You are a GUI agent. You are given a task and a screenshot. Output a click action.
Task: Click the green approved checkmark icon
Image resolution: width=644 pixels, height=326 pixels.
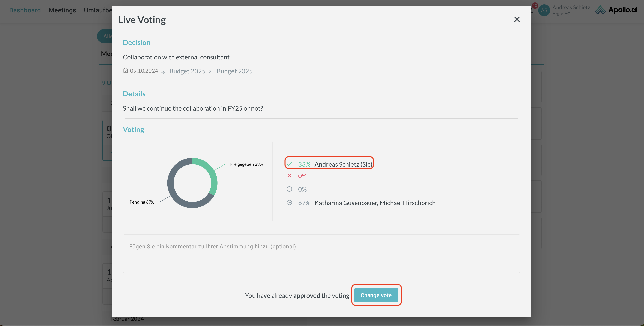[289, 164]
